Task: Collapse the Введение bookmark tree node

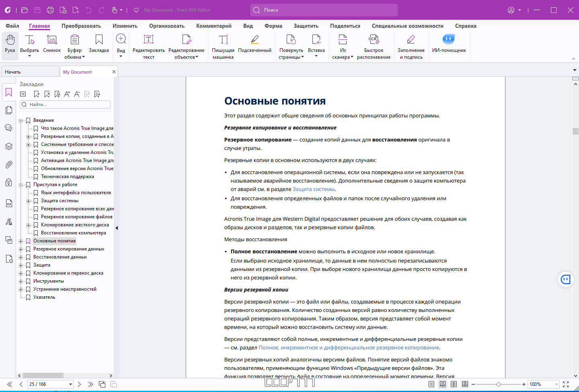Action: click(x=21, y=121)
